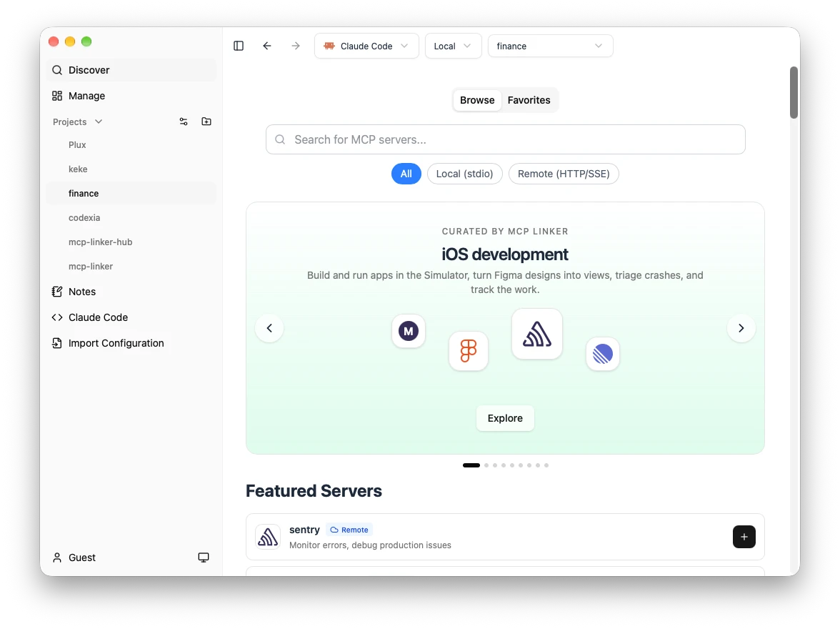840x629 pixels.
Task: Click the add project folder icon
Action: (x=206, y=122)
